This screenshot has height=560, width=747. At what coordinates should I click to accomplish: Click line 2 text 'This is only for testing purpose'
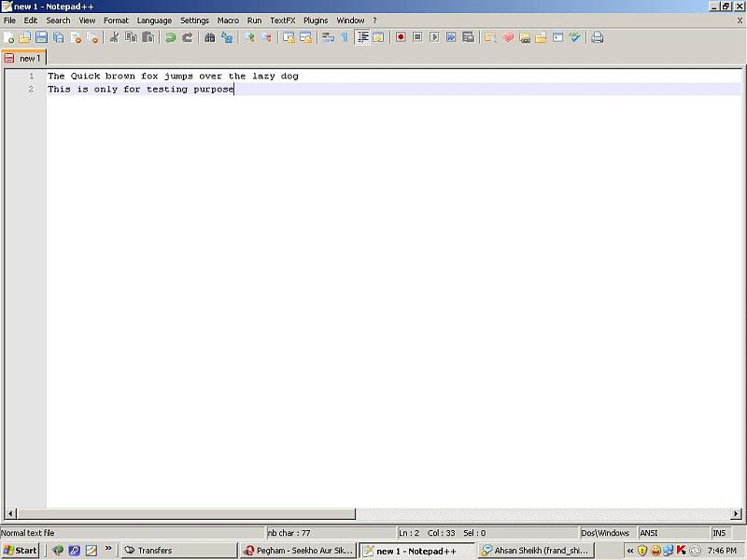pos(141,89)
